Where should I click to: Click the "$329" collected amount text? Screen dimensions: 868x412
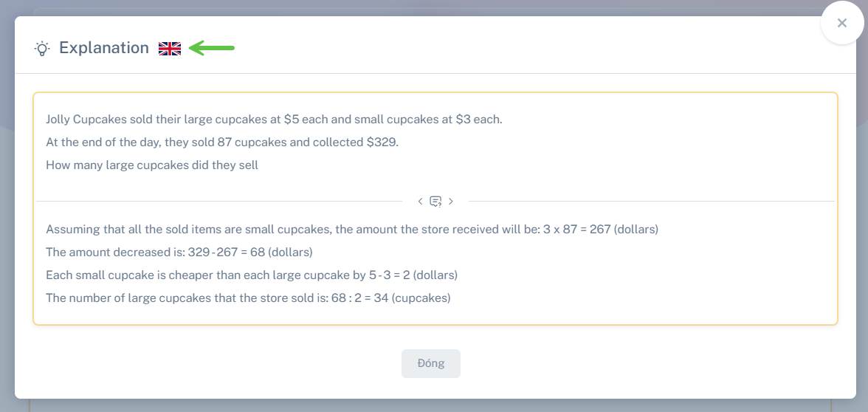click(382, 142)
